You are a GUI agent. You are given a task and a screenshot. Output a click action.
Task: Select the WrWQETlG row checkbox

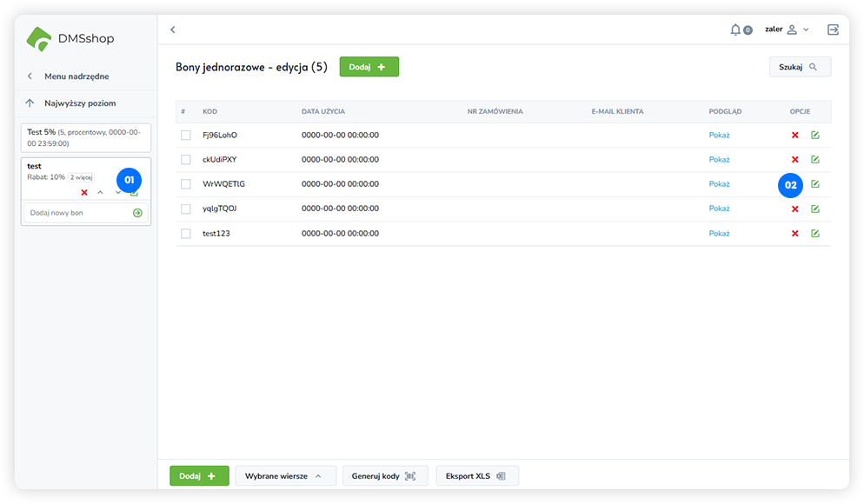tap(186, 184)
